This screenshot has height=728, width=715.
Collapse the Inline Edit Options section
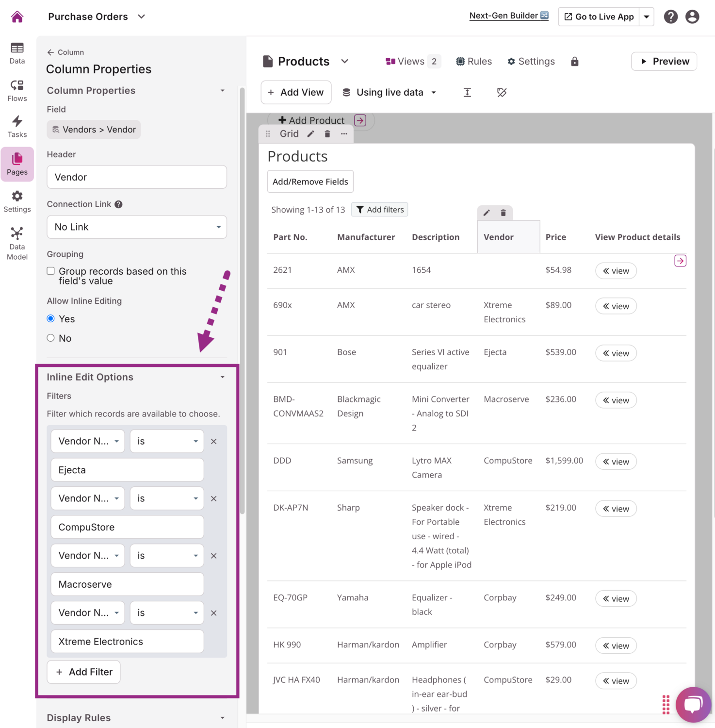tap(222, 377)
